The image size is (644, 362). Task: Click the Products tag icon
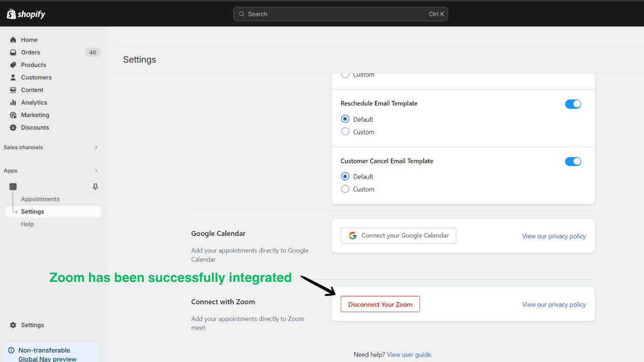(x=13, y=65)
